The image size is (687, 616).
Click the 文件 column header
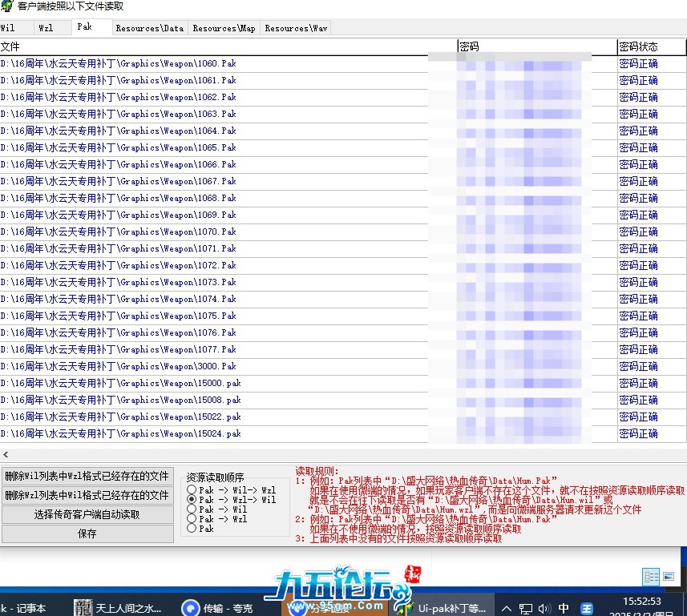[x=228, y=46]
